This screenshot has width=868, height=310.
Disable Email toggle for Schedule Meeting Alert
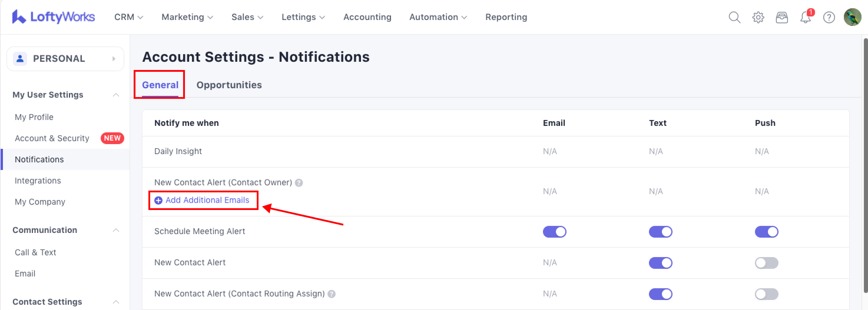(x=554, y=231)
